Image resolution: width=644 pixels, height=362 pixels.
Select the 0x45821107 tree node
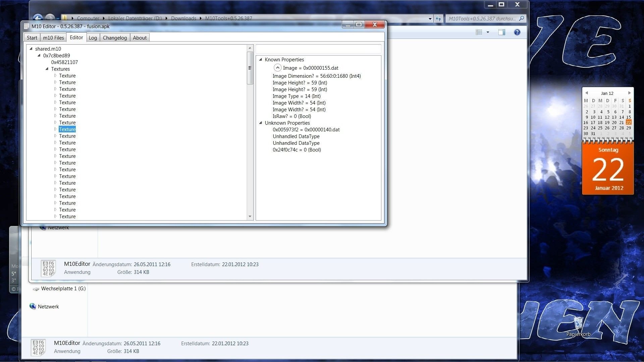pyautogui.click(x=64, y=62)
